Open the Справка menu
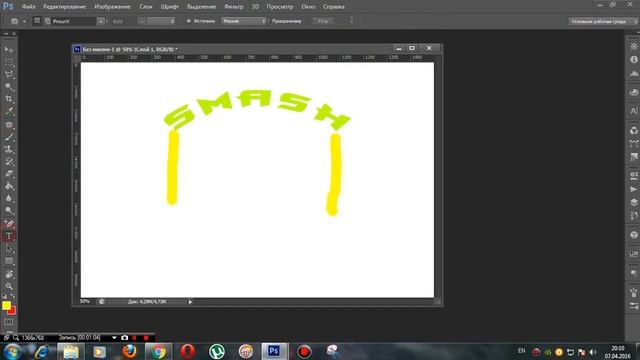Image resolution: width=640 pixels, height=360 pixels. 333,7
